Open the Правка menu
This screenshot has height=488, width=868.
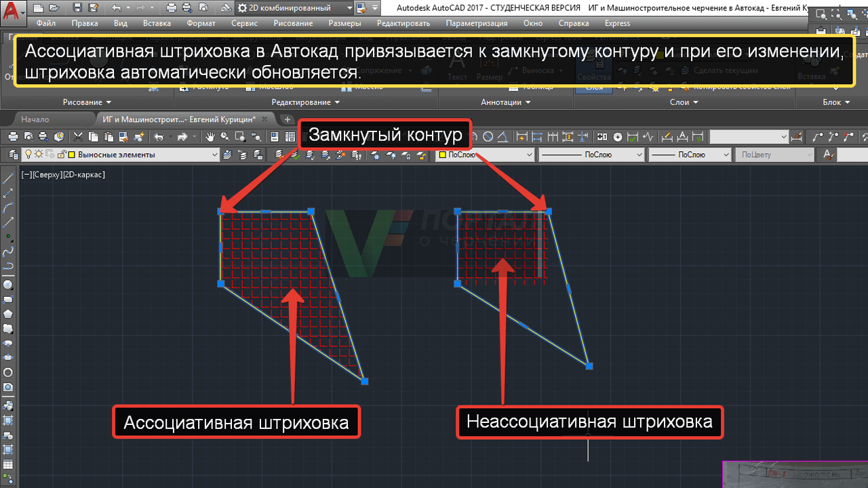85,23
